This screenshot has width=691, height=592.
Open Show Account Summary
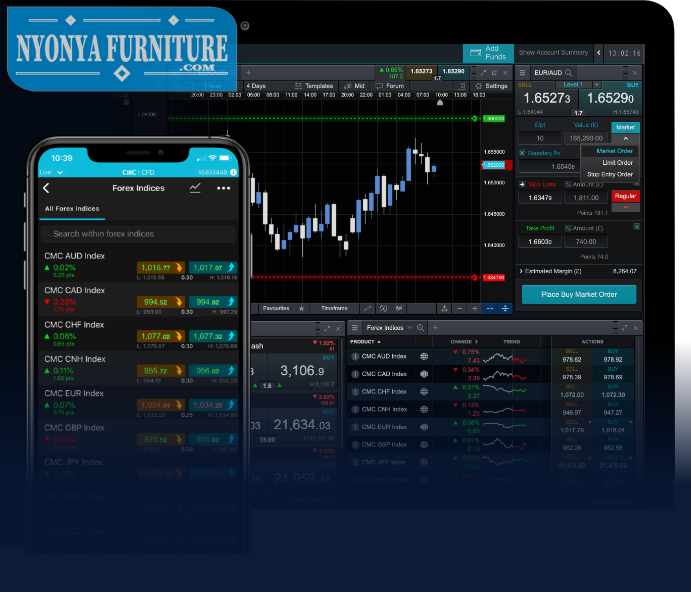(553, 52)
